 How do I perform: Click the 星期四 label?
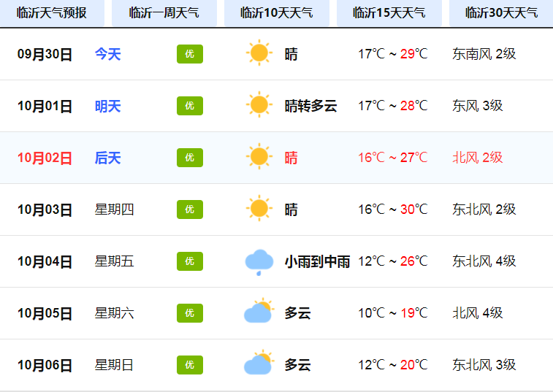(114, 210)
